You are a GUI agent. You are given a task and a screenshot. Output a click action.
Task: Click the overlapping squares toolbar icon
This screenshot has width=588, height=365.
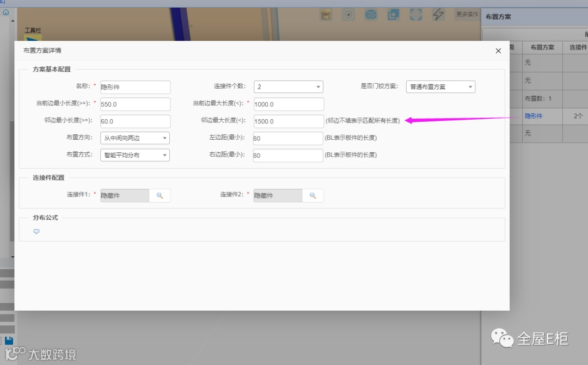tap(394, 15)
